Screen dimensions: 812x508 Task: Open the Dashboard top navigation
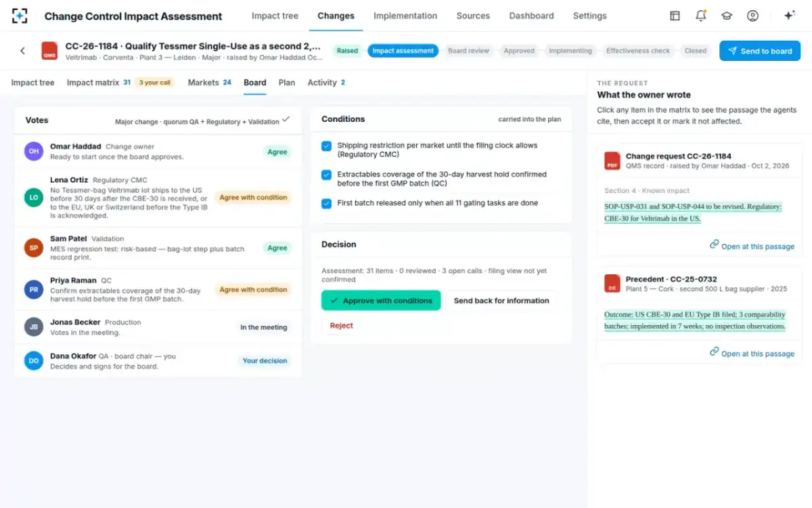point(531,16)
